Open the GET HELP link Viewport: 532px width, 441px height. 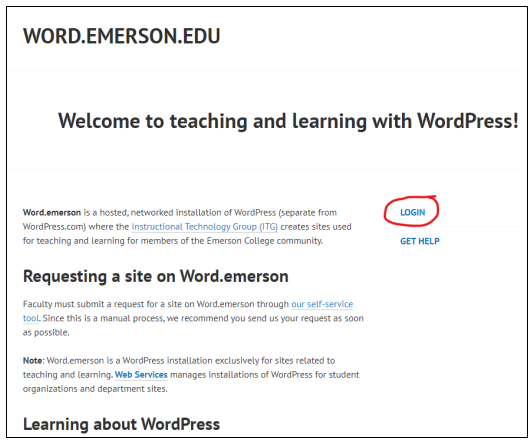pos(420,241)
